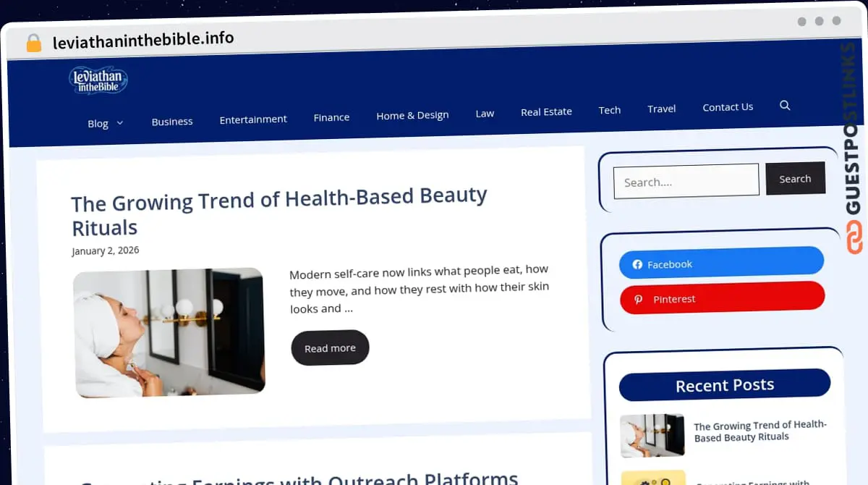The width and height of the screenshot is (868, 485).
Task: Click the leviathaninthebible.info address text
Action: (x=143, y=40)
